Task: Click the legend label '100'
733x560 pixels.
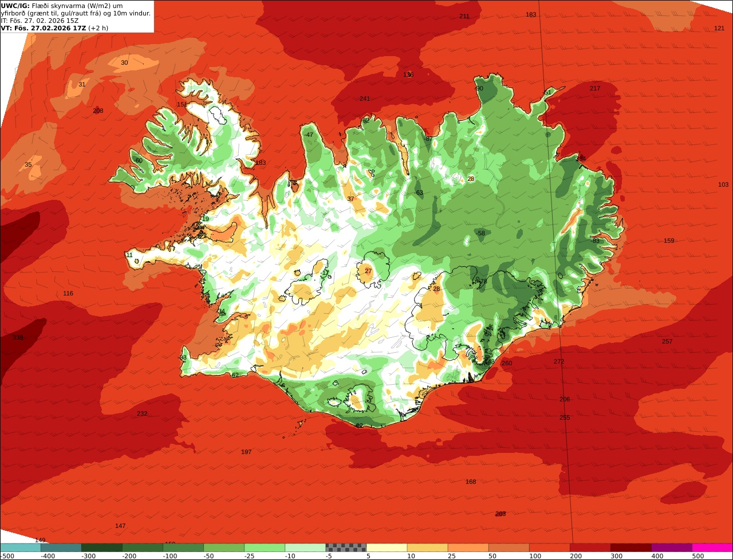Action: (535, 555)
